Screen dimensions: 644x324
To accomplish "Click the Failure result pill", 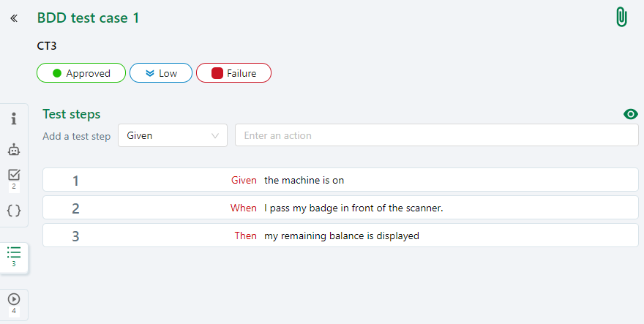I will click(x=233, y=73).
